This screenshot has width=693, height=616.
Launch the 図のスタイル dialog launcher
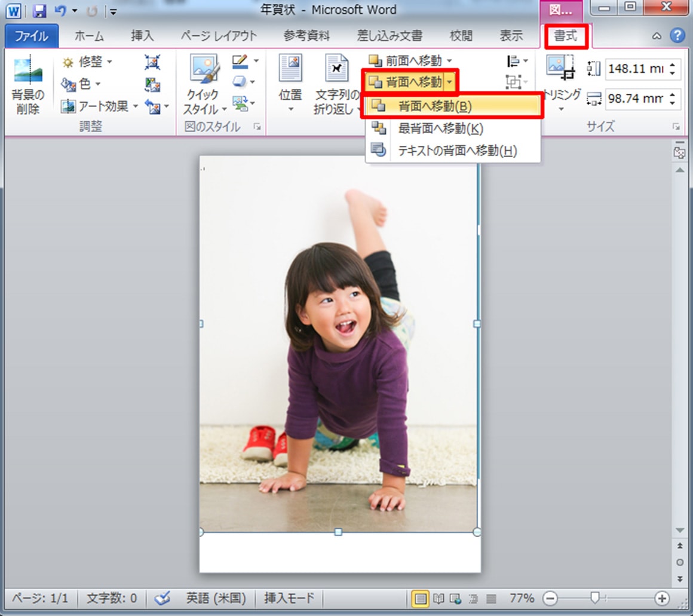click(257, 127)
